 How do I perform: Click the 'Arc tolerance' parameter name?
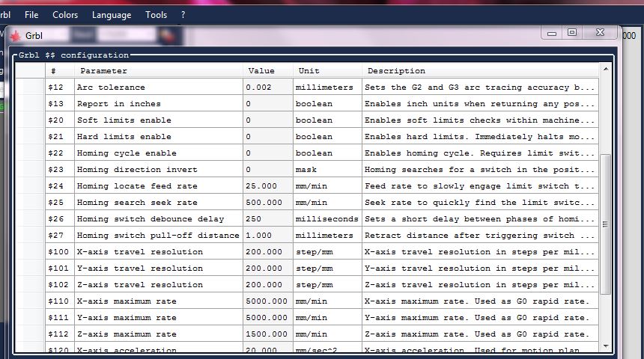[x=111, y=88]
